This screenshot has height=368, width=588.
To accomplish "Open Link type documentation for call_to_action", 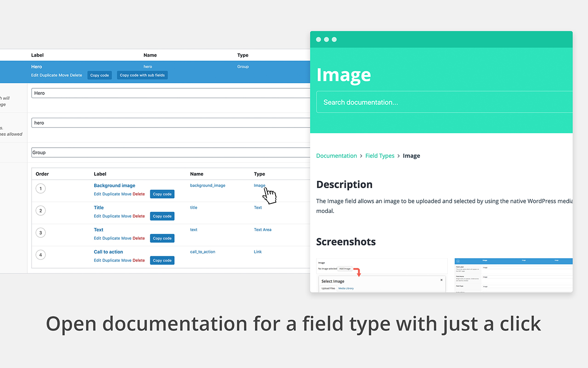I will (257, 251).
